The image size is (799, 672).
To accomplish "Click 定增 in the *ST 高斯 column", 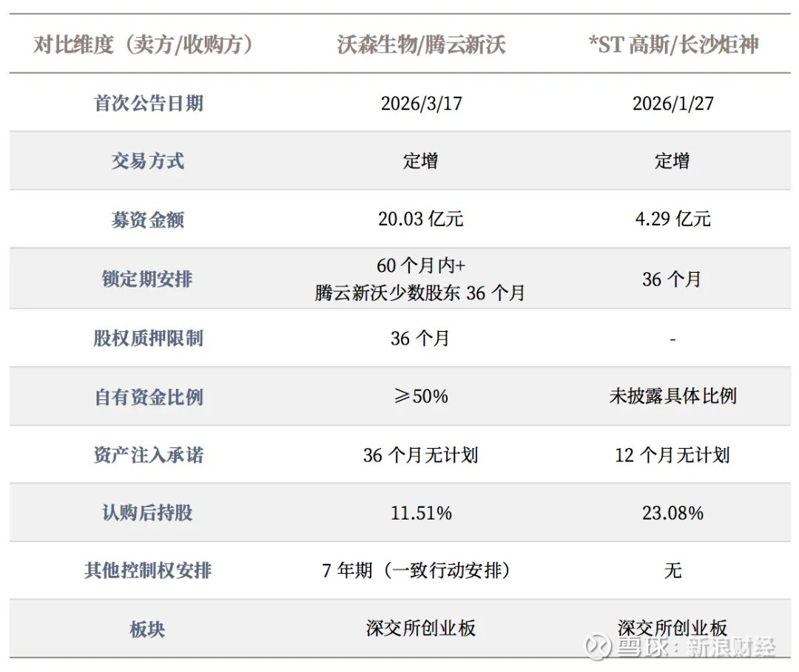I will tap(672, 161).
